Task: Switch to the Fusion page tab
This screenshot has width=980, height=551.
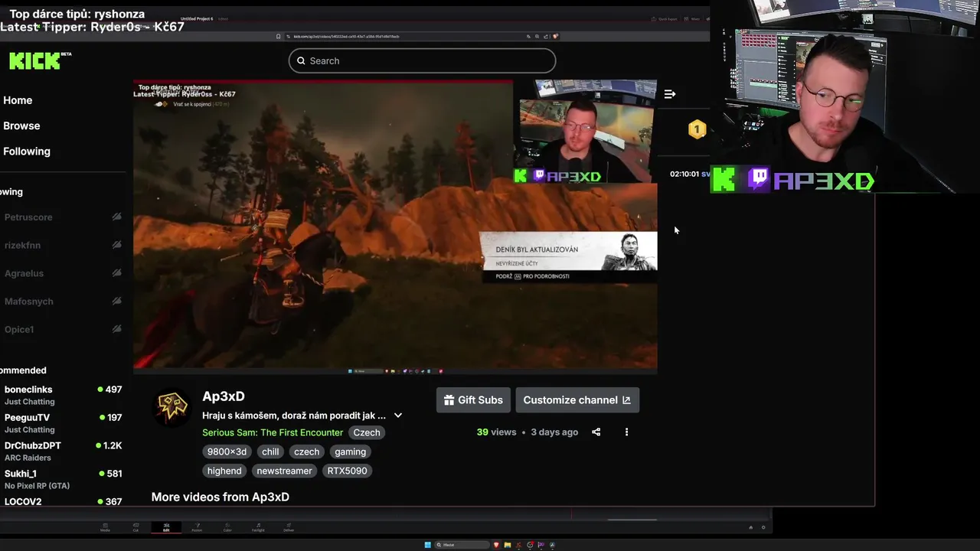Action: coord(197,528)
